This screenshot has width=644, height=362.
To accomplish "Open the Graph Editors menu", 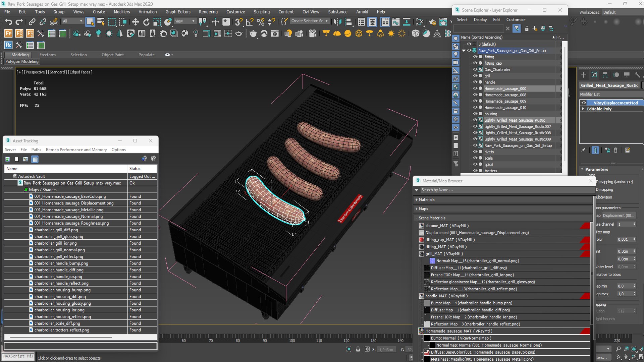I will click(x=178, y=12).
